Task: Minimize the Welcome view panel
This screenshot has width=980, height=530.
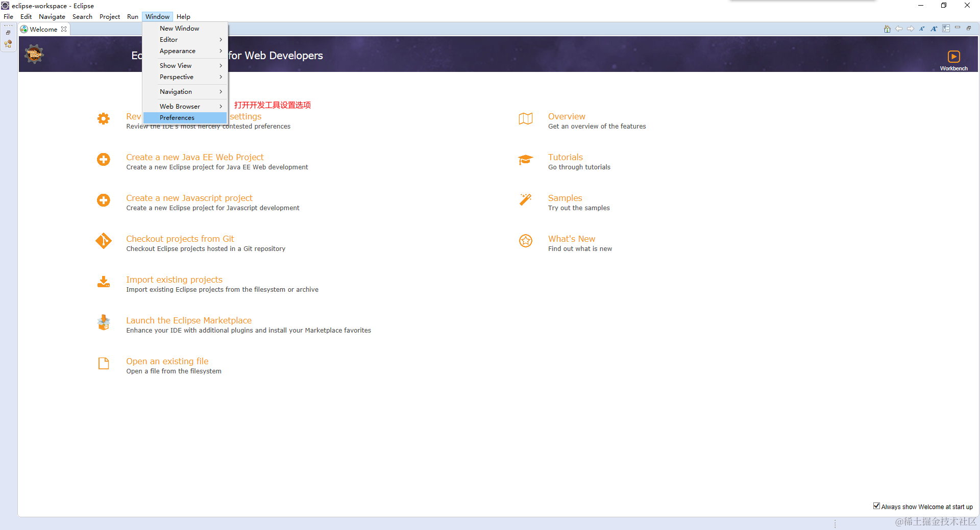Action: (958, 28)
